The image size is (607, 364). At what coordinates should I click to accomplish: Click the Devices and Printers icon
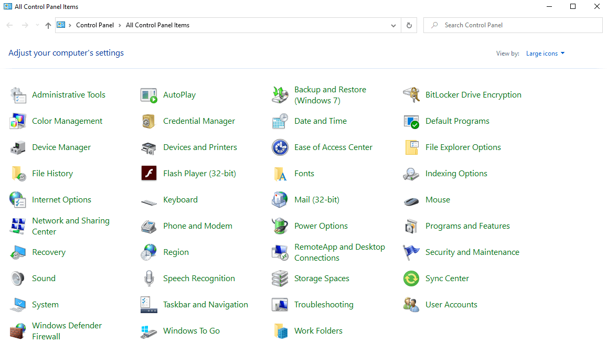[x=148, y=147]
